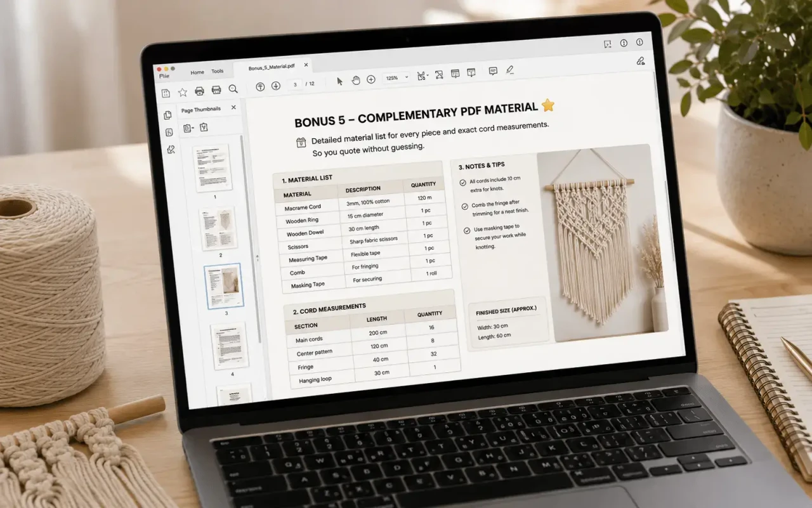The height and width of the screenshot is (508, 812).
Task: Add a comment with speech bubble icon
Action: [x=493, y=71]
